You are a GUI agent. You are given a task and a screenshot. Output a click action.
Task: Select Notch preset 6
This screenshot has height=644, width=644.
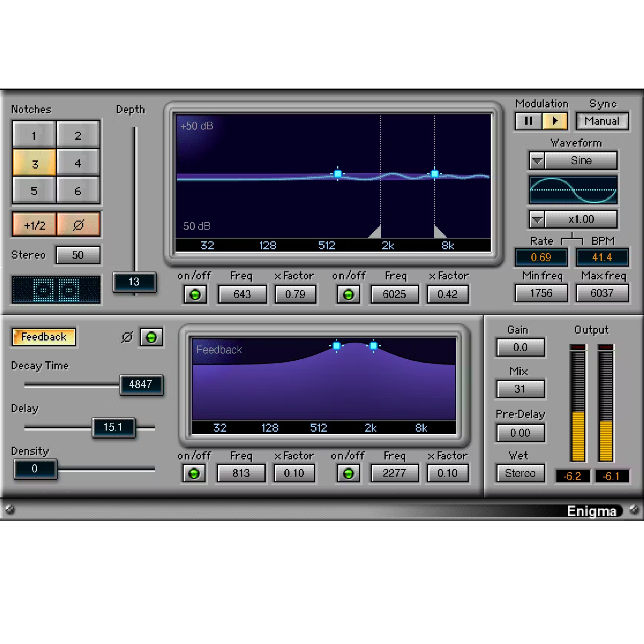point(78,191)
